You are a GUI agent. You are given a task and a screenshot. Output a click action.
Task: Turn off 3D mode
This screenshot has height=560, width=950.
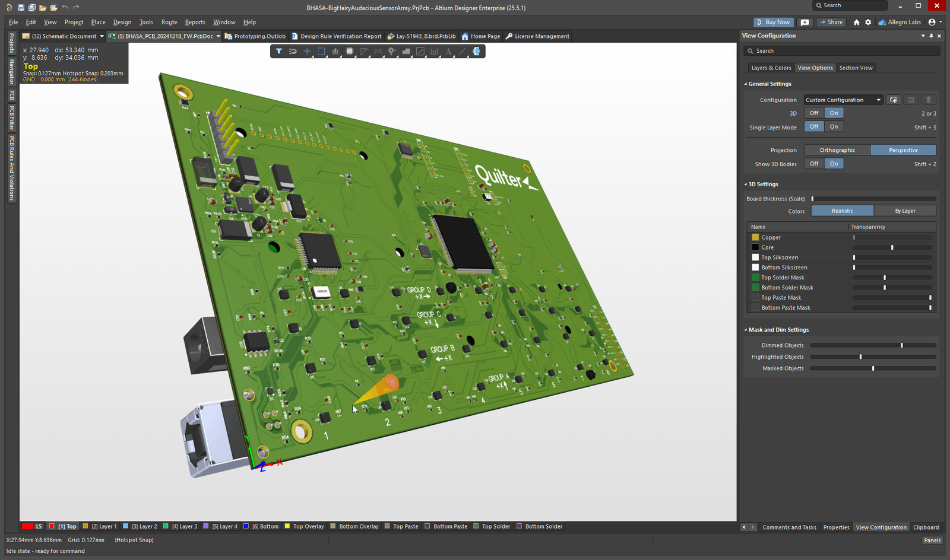point(813,113)
